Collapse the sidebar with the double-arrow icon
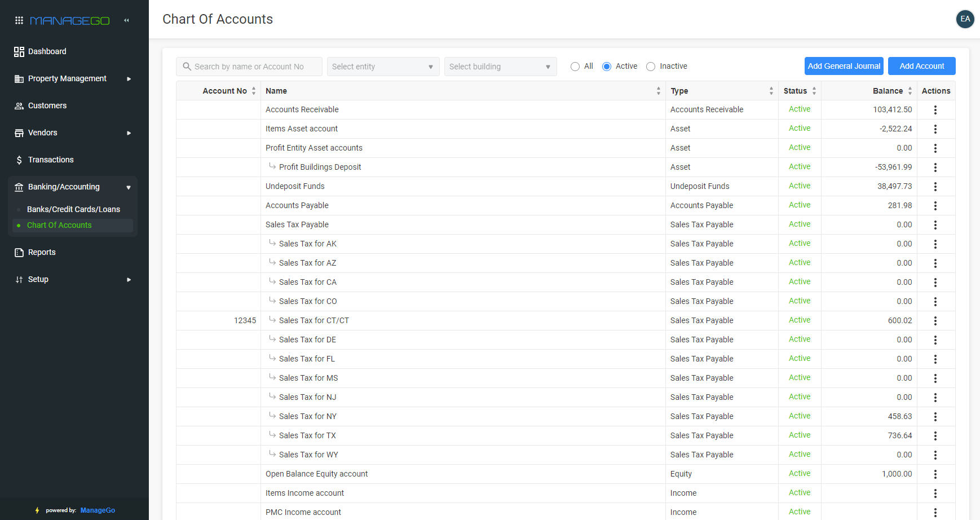Screen dimensions: 980x520 pyautogui.click(x=127, y=20)
